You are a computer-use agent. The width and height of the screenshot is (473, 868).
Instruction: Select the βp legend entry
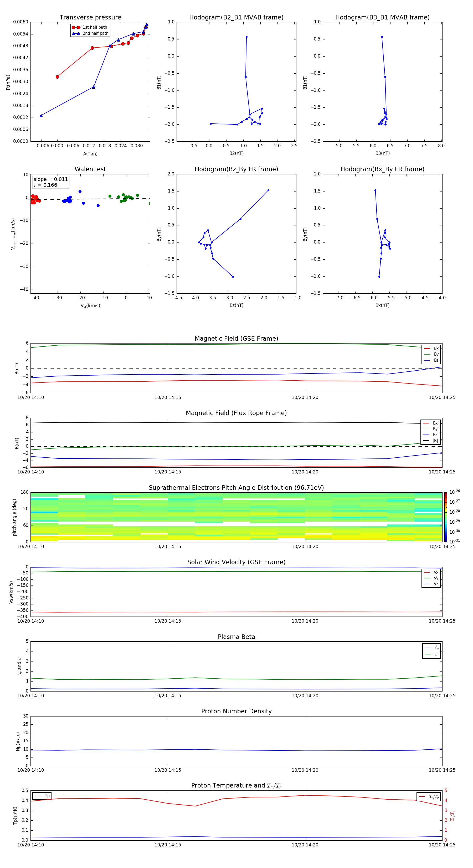pyautogui.click(x=431, y=647)
